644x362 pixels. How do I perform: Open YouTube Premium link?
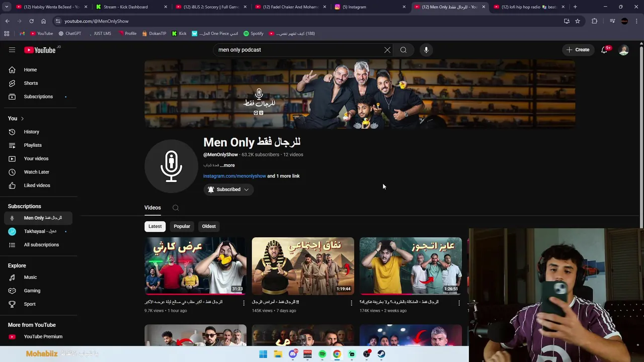point(38,337)
